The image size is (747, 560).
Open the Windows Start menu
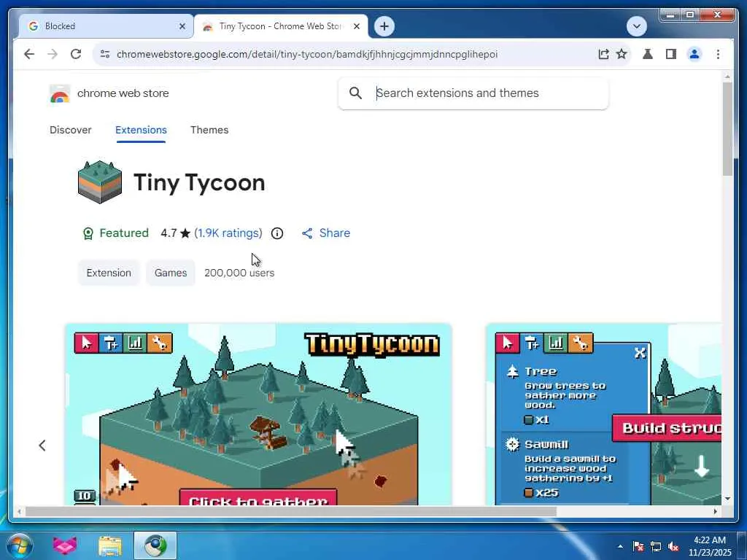[19, 545]
